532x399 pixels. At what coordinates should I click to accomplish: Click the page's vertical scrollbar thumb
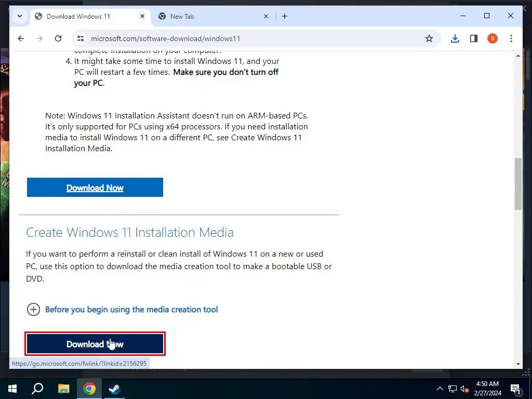pos(518,183)
